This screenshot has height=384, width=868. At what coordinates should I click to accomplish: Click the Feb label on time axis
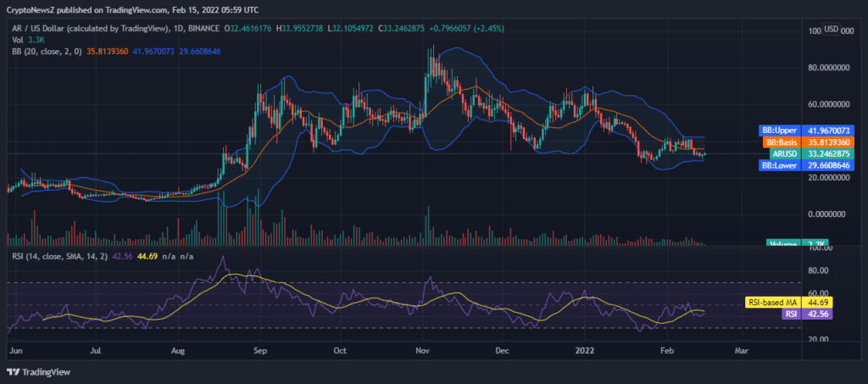[x=666, y=350]
